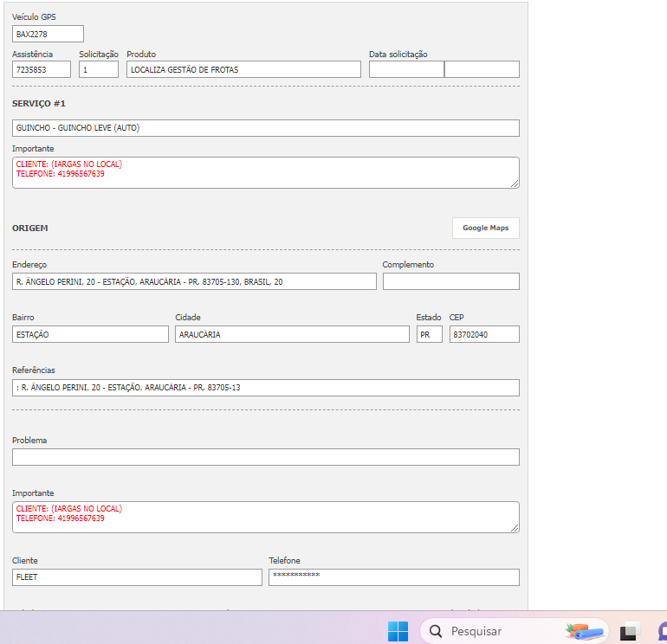Click the Telefone label
667x644 pixels.
tap(284, 560)
